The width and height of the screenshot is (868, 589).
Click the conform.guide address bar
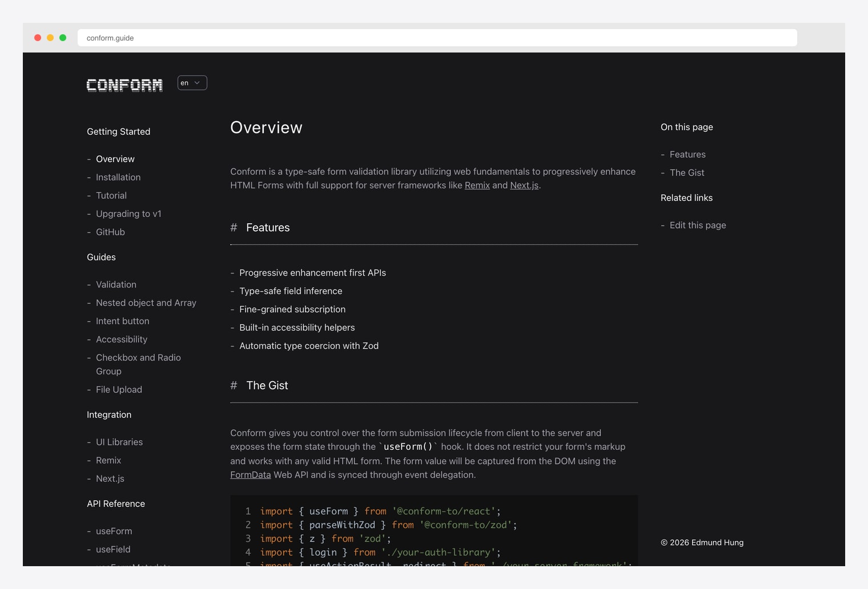tap(437, 38)
